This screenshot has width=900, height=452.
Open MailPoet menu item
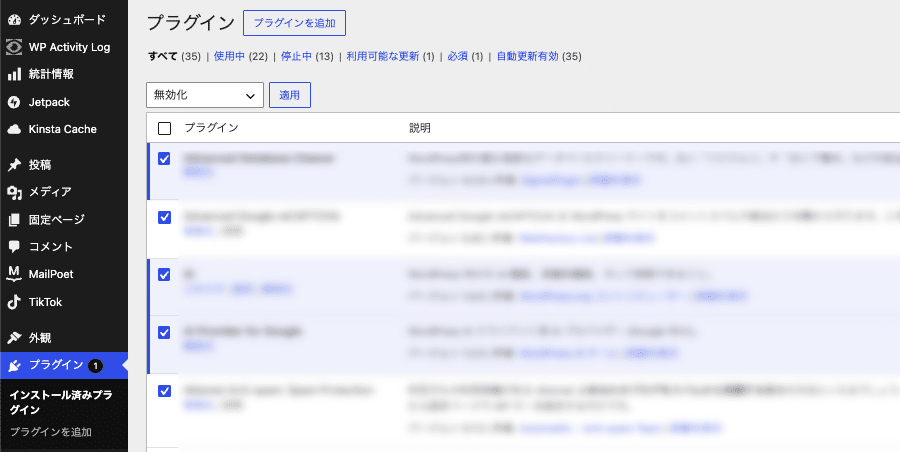pos(51,274)
